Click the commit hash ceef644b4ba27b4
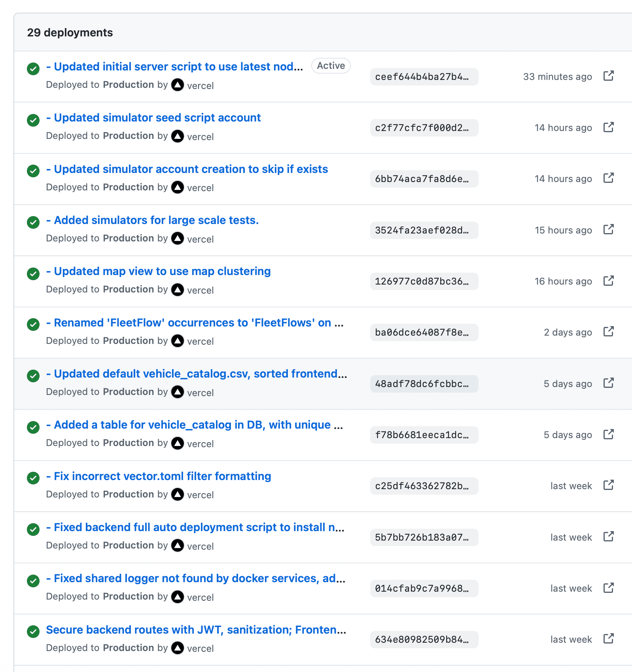Viewport: 632px width, 672px height. [x=424, y=77]
